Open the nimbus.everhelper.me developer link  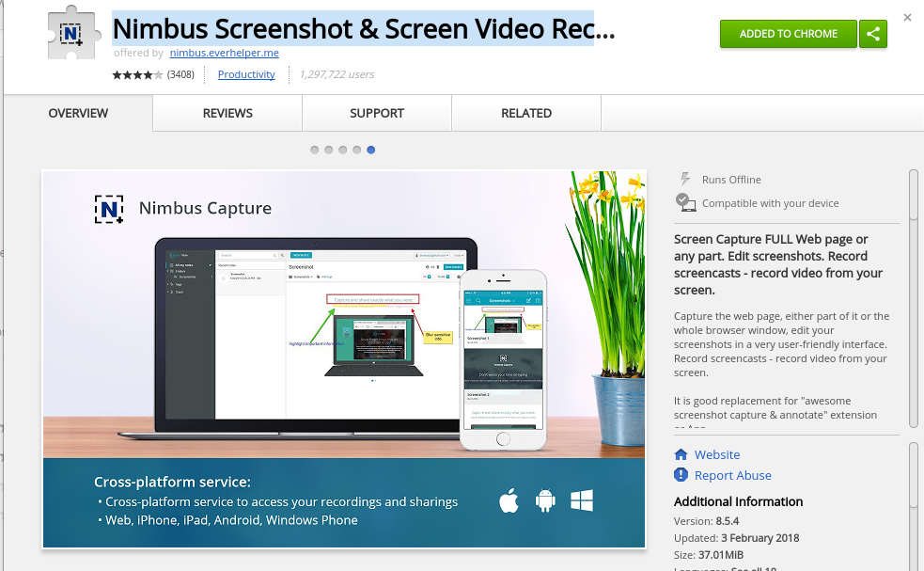point(225,53)
